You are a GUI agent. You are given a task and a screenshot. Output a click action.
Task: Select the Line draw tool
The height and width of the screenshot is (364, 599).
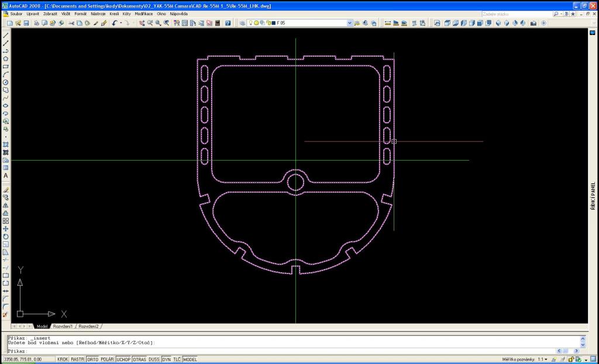6,36
